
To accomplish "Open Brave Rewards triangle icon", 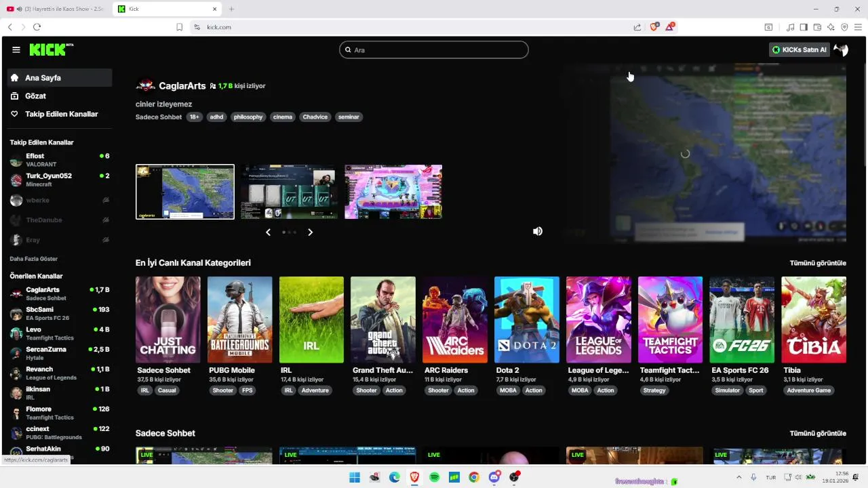I will click(x=670, y=27).
